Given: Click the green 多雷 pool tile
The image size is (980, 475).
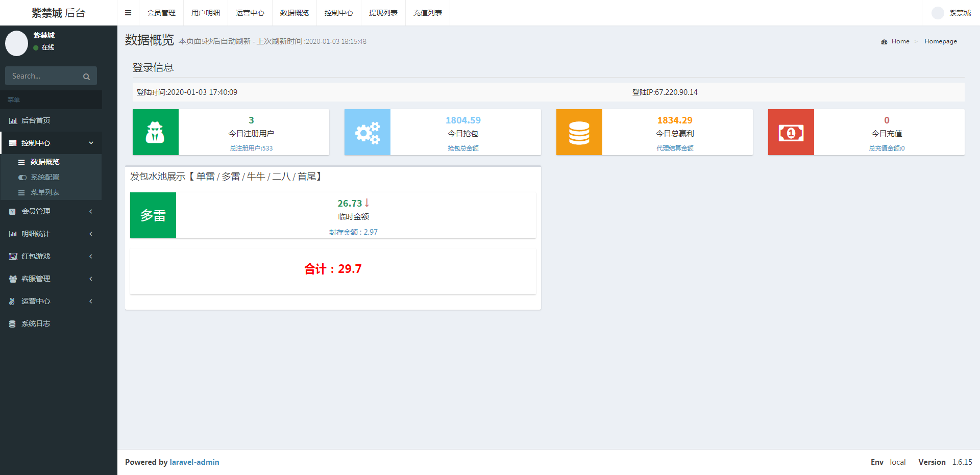Looking at the screenshot, I should pos(153,215).
